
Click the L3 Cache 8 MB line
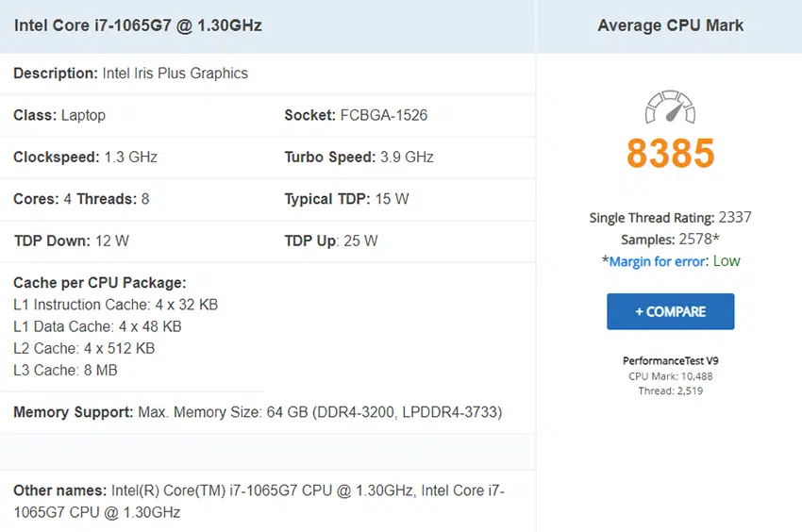[65, 370]
